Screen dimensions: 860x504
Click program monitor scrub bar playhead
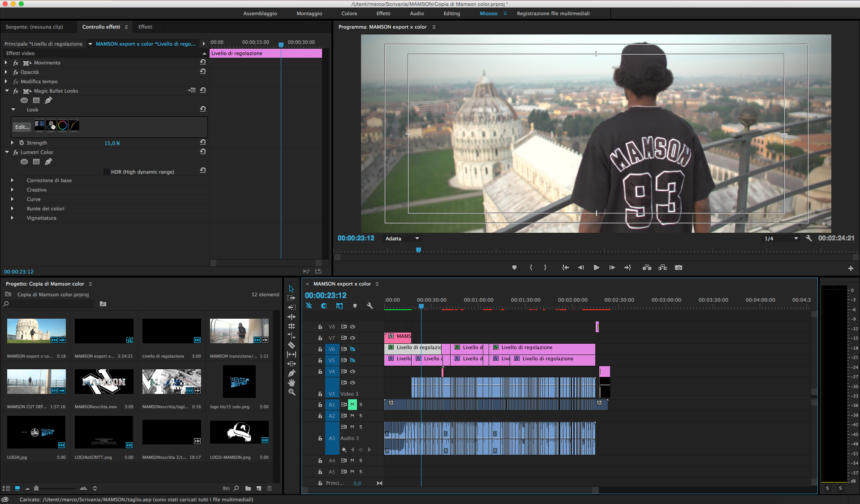[x=418, y=250]
